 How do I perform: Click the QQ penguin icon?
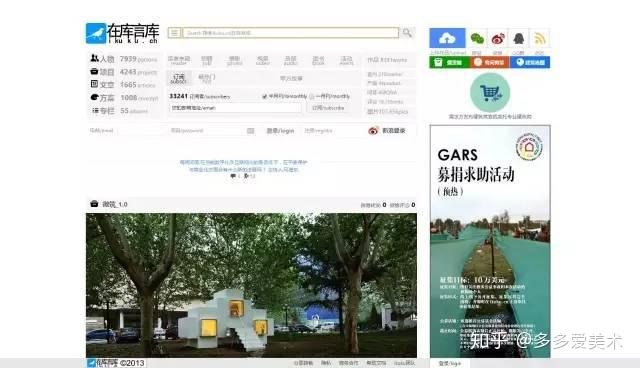click(x=518, y=39)
